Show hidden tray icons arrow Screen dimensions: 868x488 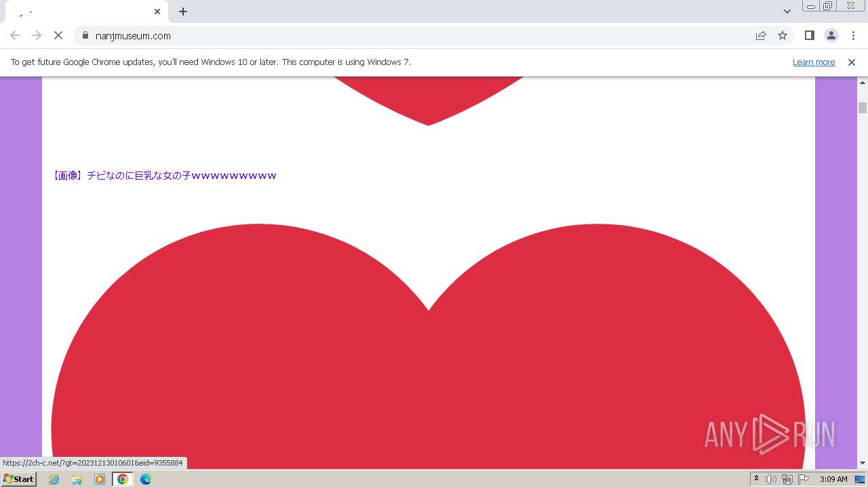click(x=756, y=479)
